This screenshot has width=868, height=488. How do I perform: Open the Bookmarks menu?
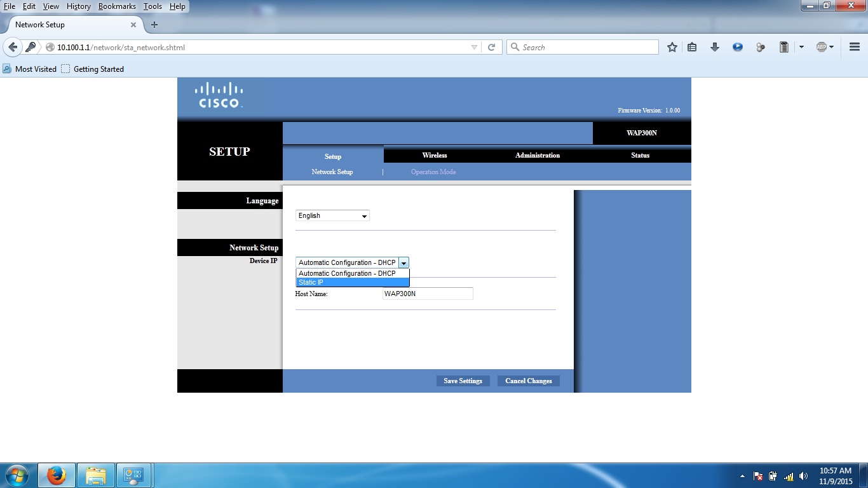pyautogui.click(x=117, y=6)
